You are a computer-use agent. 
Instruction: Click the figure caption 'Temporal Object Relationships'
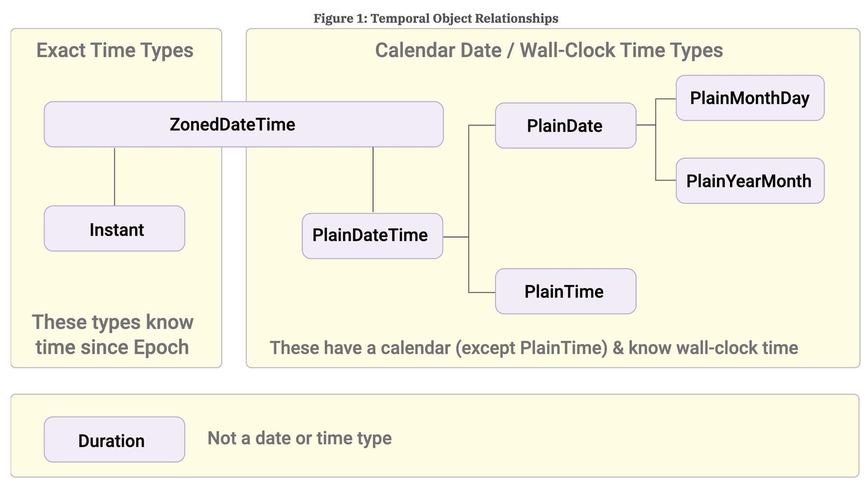tap(436, 19)
